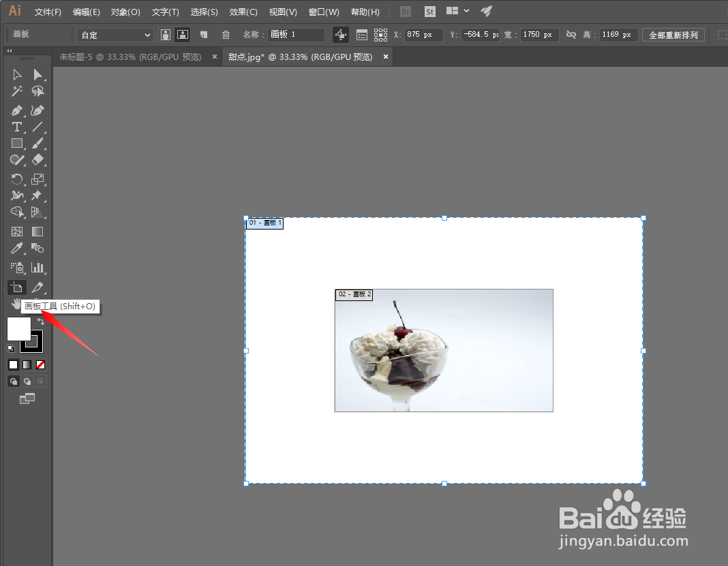Click the black Stroke color box
The height and width of the screenshot is (566, 728).
(x=37, y=346)
